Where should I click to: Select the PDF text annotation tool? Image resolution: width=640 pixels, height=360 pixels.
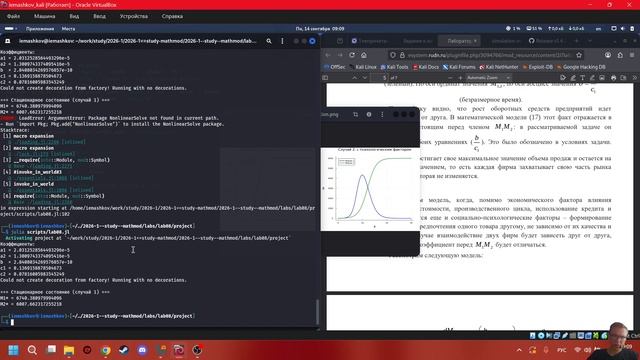pyautogui.click(x=582, y=78)
